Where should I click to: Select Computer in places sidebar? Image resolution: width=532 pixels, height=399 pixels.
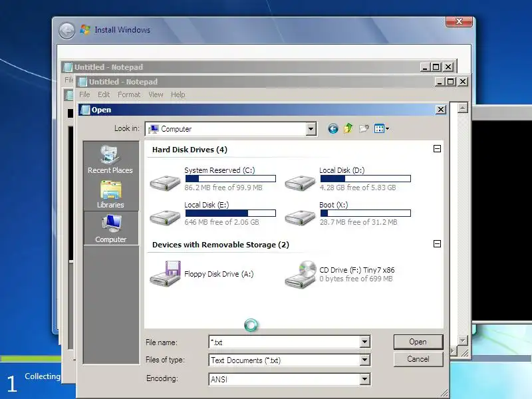(x=110, y=228)
